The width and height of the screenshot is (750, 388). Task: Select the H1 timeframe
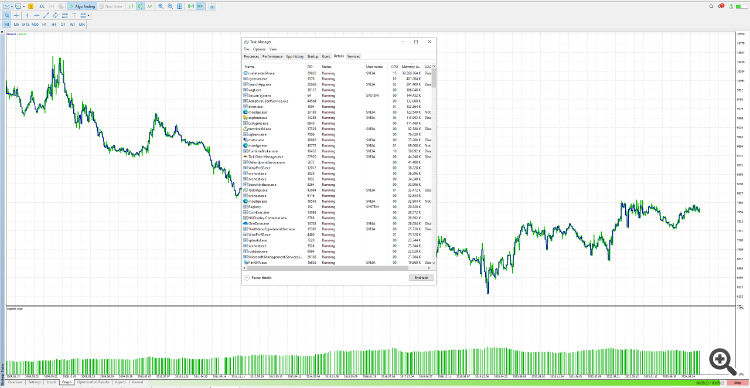click(x=44, y=24)
